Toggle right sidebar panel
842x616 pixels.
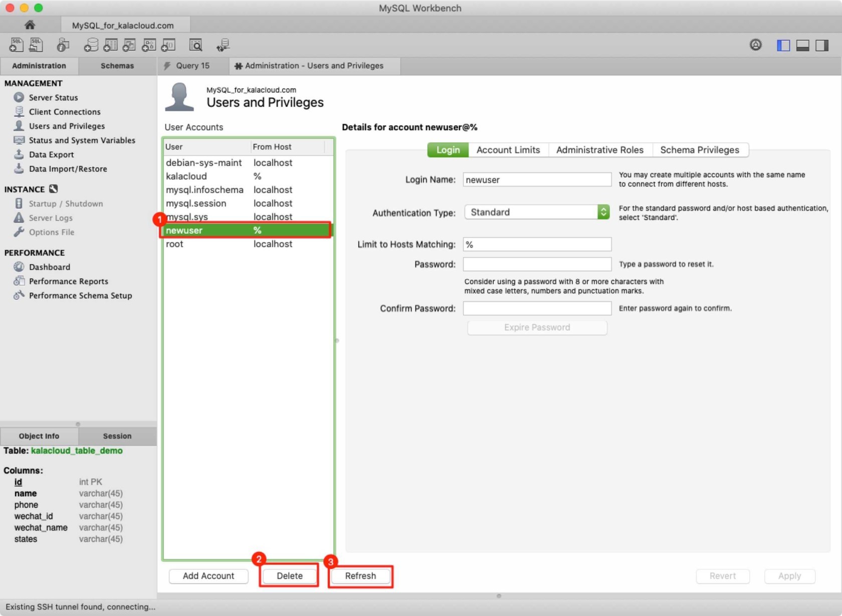(822, 45)
